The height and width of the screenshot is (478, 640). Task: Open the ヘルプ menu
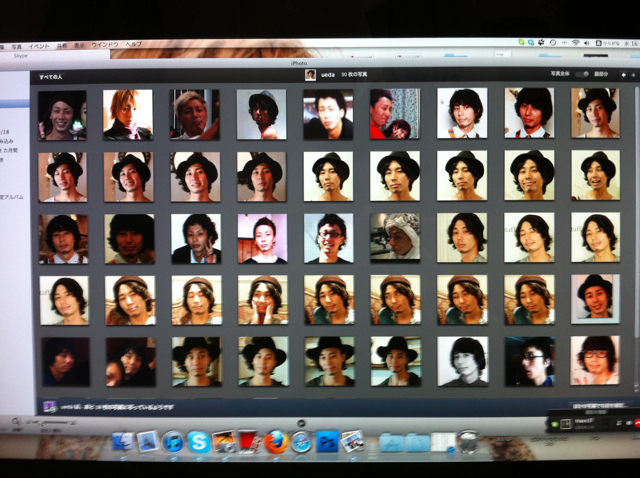[x=133, y=44]
